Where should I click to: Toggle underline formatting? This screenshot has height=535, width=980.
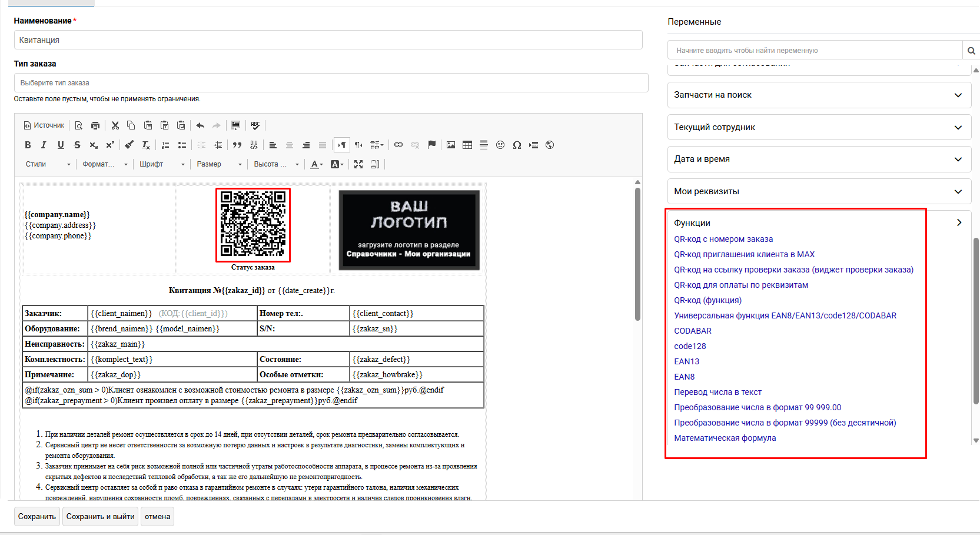(x=61, y=145)
